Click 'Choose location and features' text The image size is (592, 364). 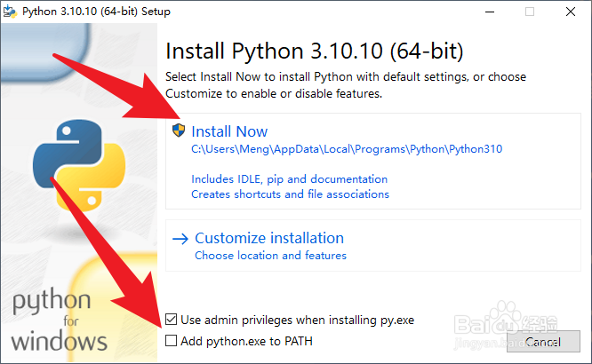click(270, 256)
